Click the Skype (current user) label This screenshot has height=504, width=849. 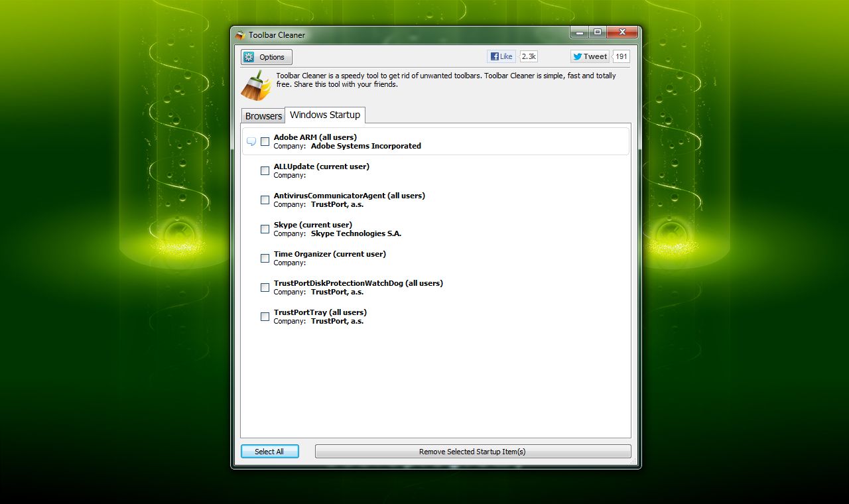(313, 225)
